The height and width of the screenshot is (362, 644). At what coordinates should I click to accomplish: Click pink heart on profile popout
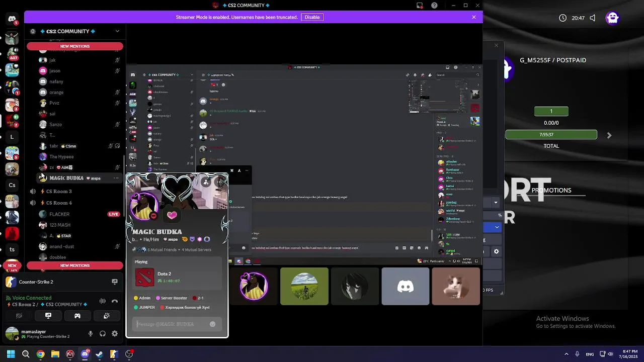tap(172, 215)
